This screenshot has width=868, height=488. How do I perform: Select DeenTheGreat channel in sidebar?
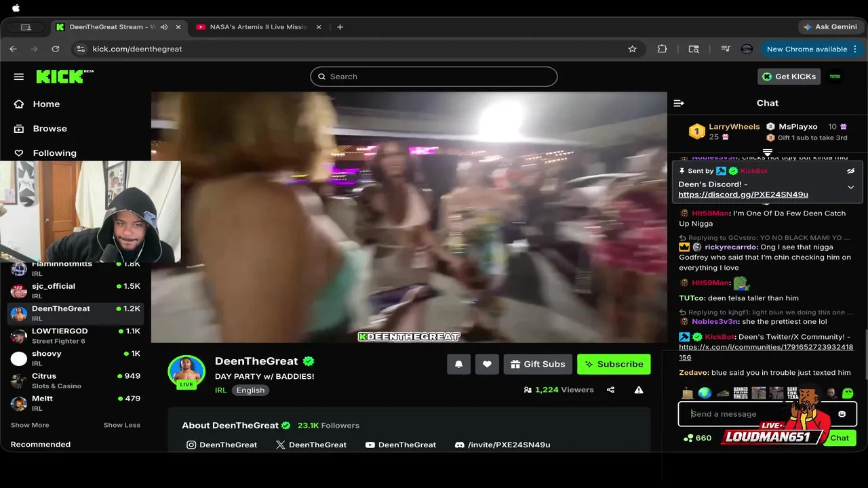click(x=75, y=313)
